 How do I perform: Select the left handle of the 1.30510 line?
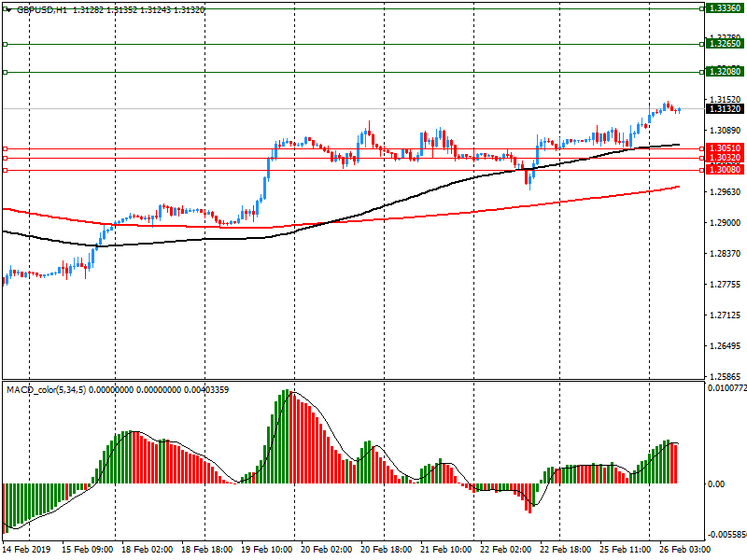pyautogui.click(x=5, y=148)
